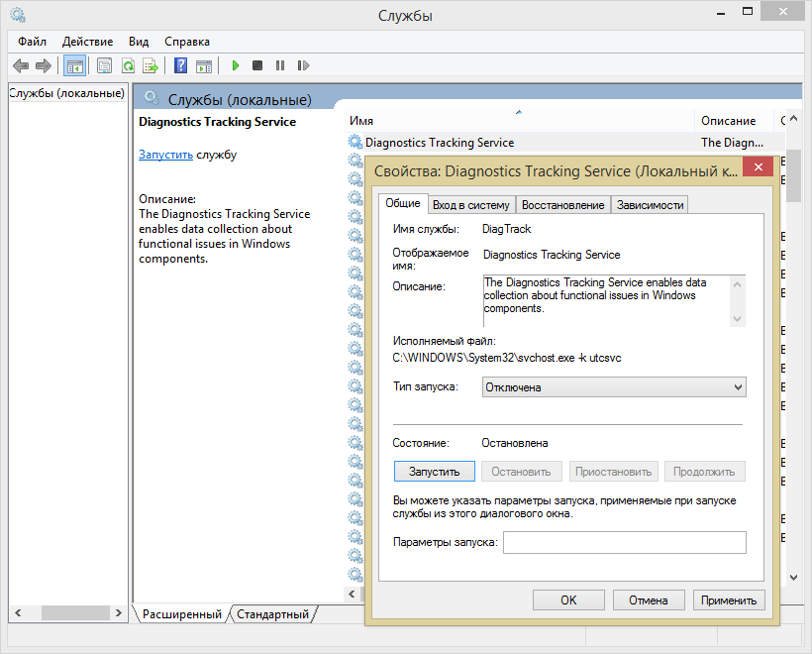812x654 pixels.
Task: Click the Параметры запуска input field
Action: (625, 543)
